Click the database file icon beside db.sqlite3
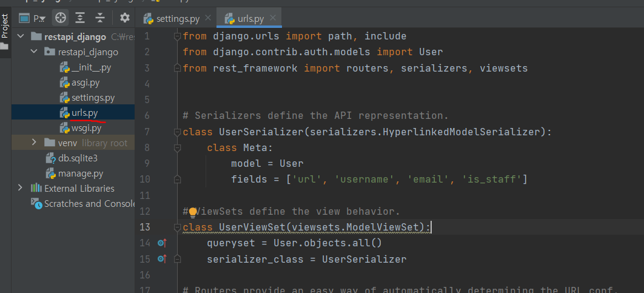644x293 pixels. [x=50, y=158]
